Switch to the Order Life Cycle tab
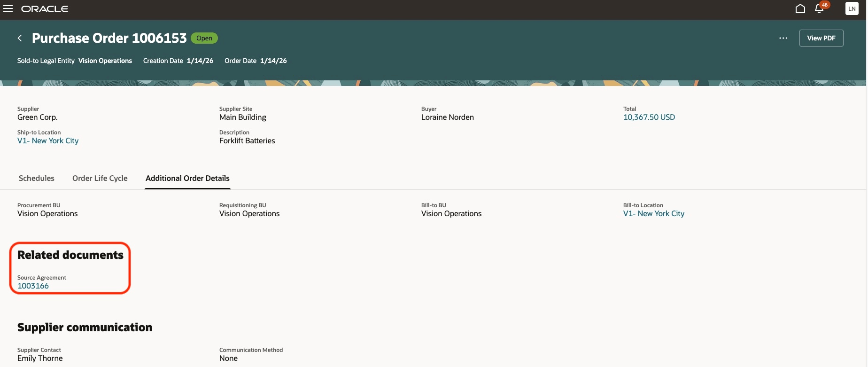This screenshot has width=868, height=367. (100, 179)
